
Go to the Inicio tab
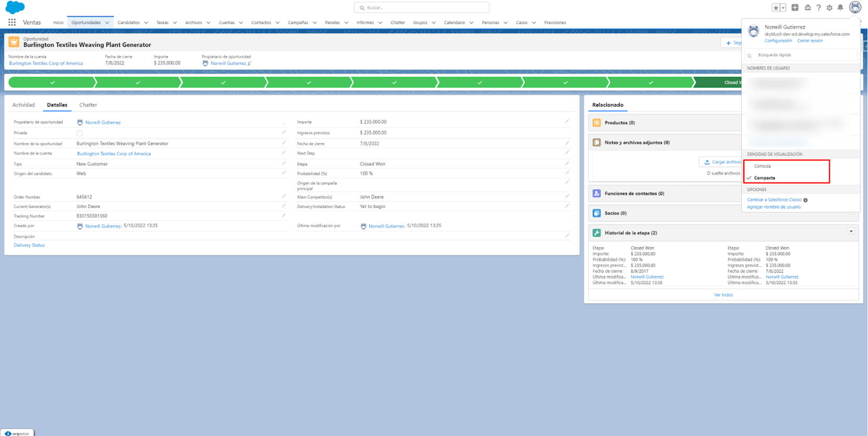click(x=58, y=23)
